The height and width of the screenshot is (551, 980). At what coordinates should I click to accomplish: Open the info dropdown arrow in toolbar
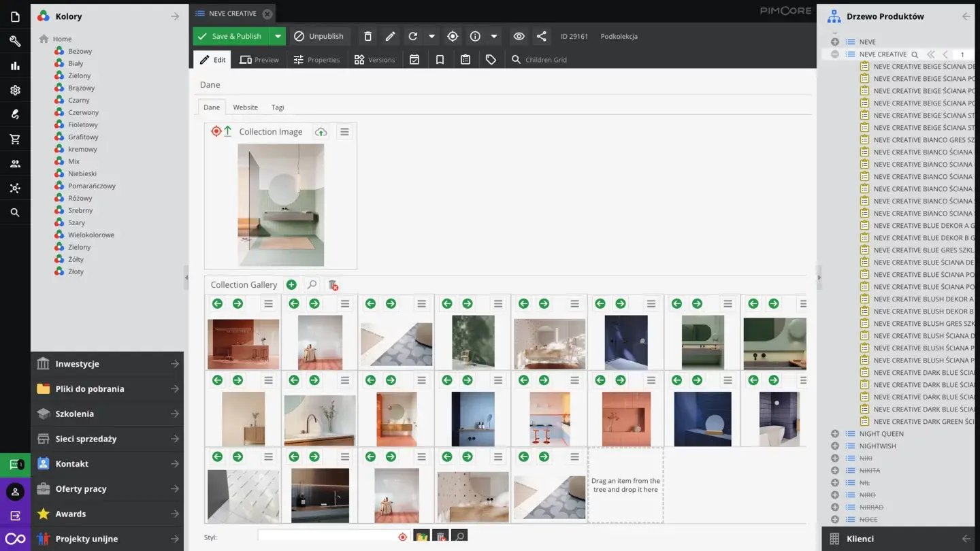point(494,37)
